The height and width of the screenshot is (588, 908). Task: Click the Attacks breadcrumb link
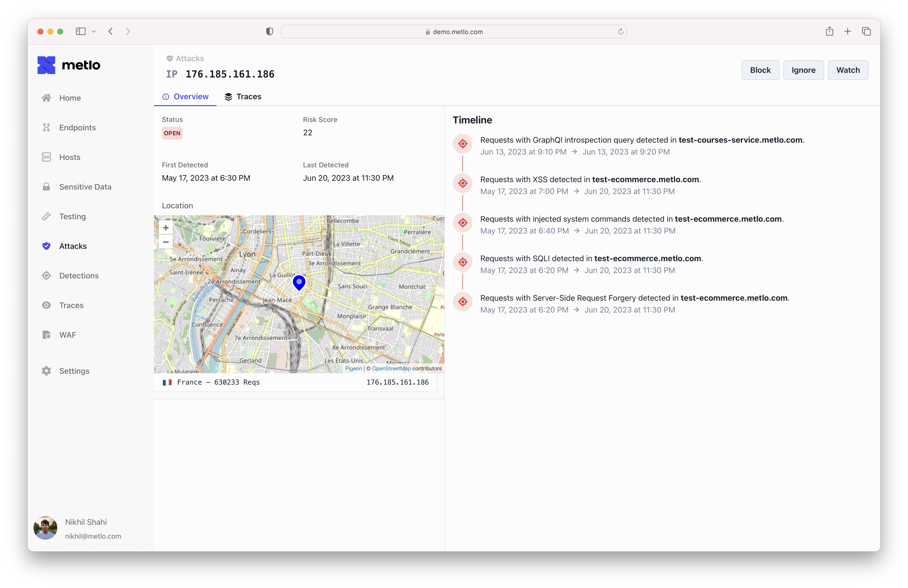pos(189,58)
